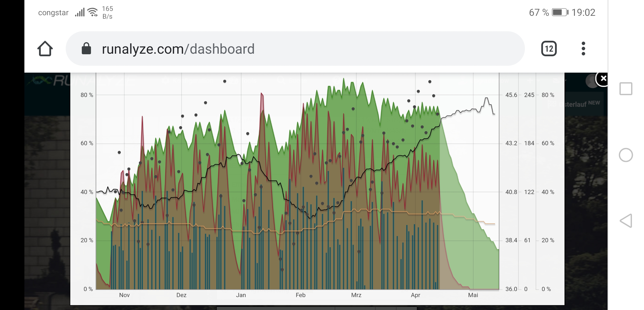Open the tab switcher showing 12 tabs

tap(549, 49)
